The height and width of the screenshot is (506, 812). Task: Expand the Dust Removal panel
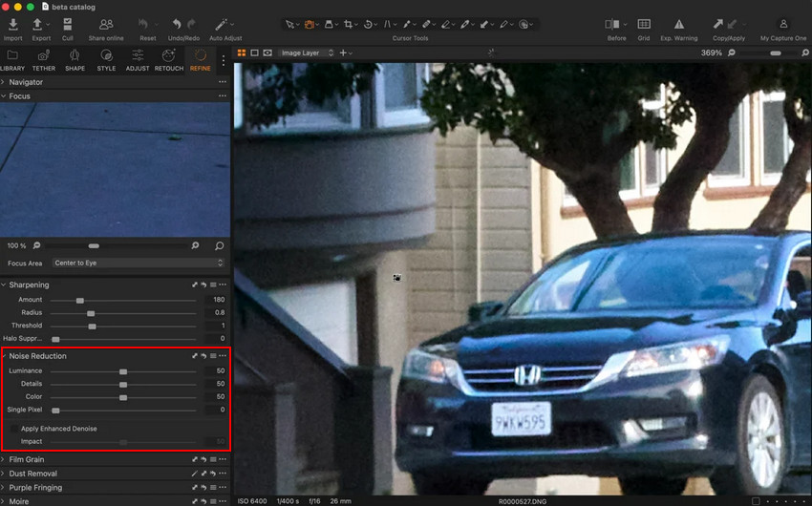[3, 474]
